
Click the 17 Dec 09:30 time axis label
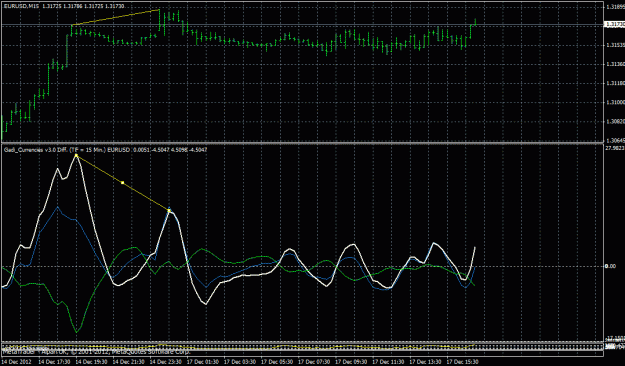[x=350, y=362]
